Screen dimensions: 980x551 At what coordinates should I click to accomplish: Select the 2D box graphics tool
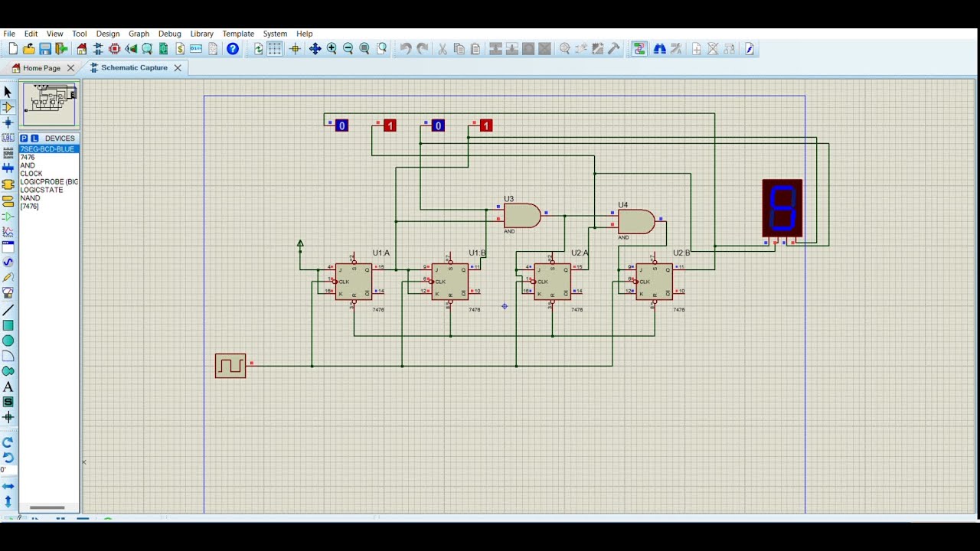pos(8,325)
